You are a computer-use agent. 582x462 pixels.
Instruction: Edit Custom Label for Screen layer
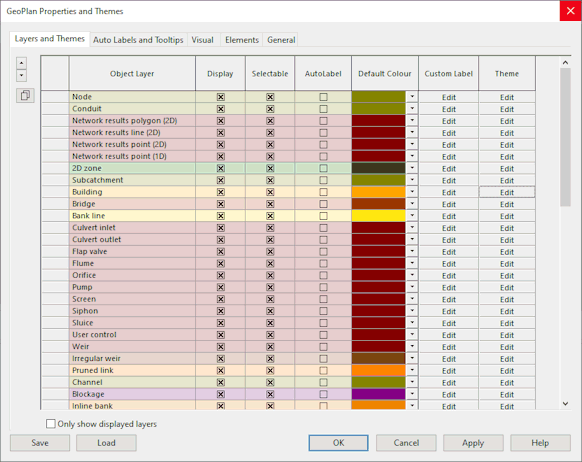click(x=449, y=299)
